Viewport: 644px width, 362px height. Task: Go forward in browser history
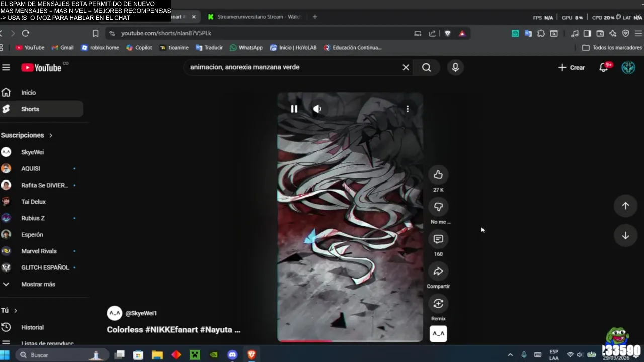tap(13, 33)
